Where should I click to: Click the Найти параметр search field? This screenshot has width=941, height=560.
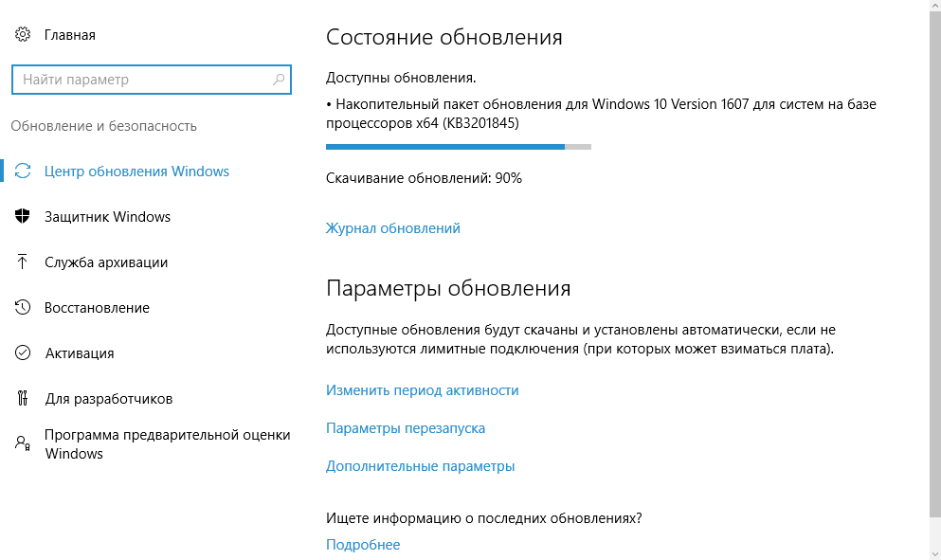(x=142, y=80)
